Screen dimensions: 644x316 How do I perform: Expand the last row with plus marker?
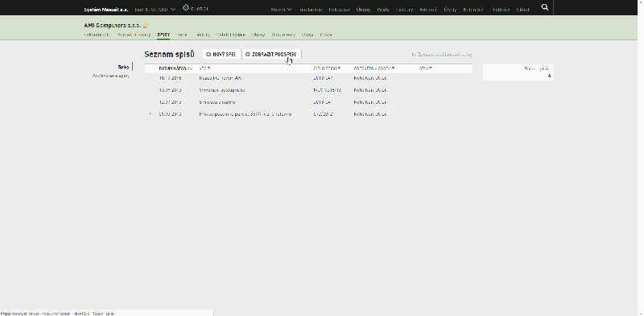[151, 114]
